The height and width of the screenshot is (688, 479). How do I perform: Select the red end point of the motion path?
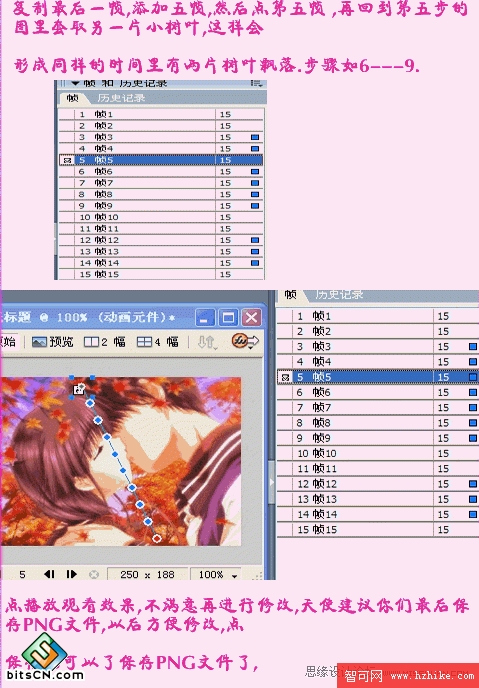[x=157, y=538]
